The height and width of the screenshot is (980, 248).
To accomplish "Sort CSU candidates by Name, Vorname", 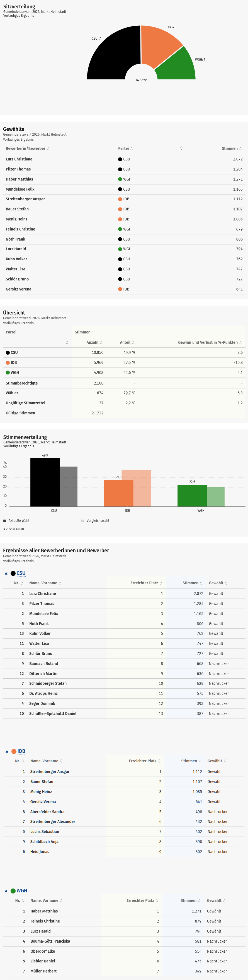I will 45,583.
